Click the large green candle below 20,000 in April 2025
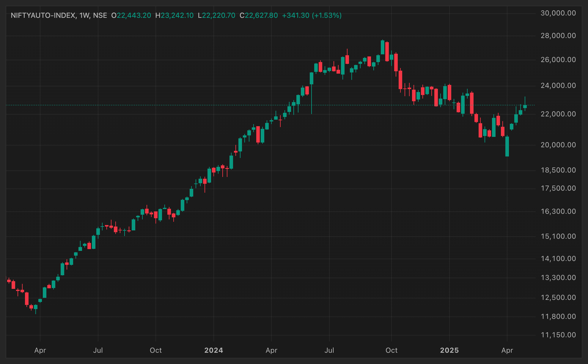 tap(507, 146)
